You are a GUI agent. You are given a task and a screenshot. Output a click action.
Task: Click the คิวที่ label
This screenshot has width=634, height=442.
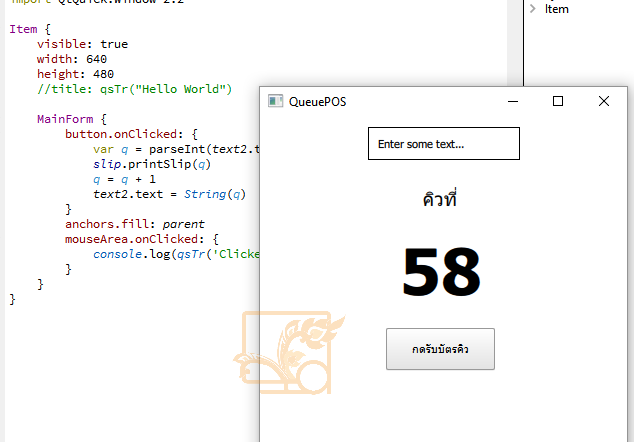point(440,199)
